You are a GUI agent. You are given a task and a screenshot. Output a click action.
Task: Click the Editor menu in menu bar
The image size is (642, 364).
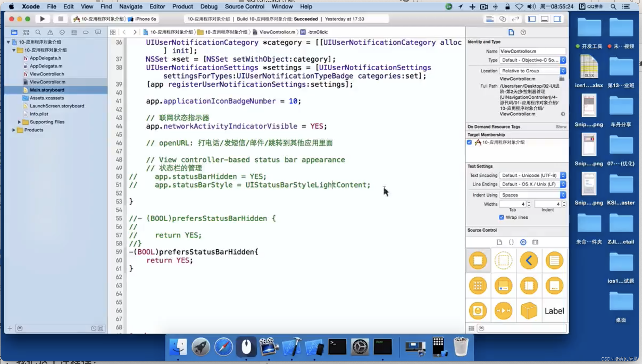(157, 6)
